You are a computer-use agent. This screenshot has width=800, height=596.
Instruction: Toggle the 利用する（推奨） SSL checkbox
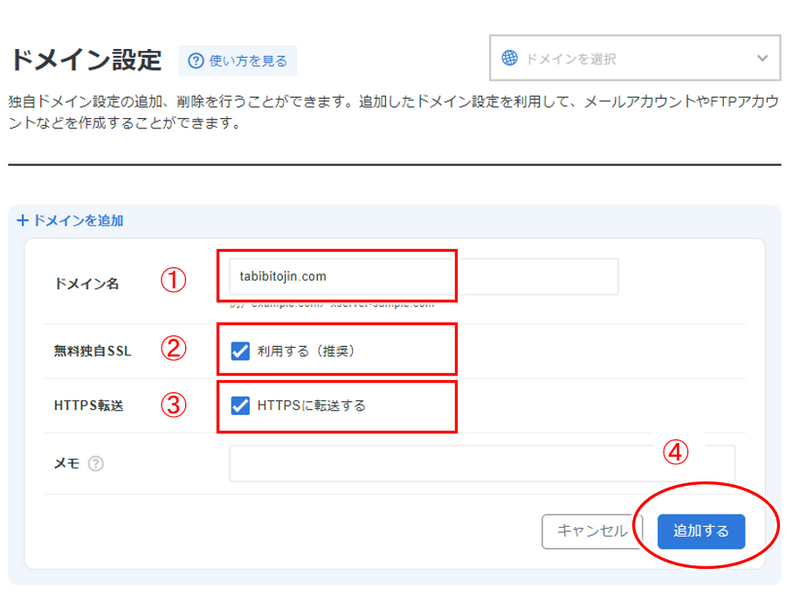(240, 351)
